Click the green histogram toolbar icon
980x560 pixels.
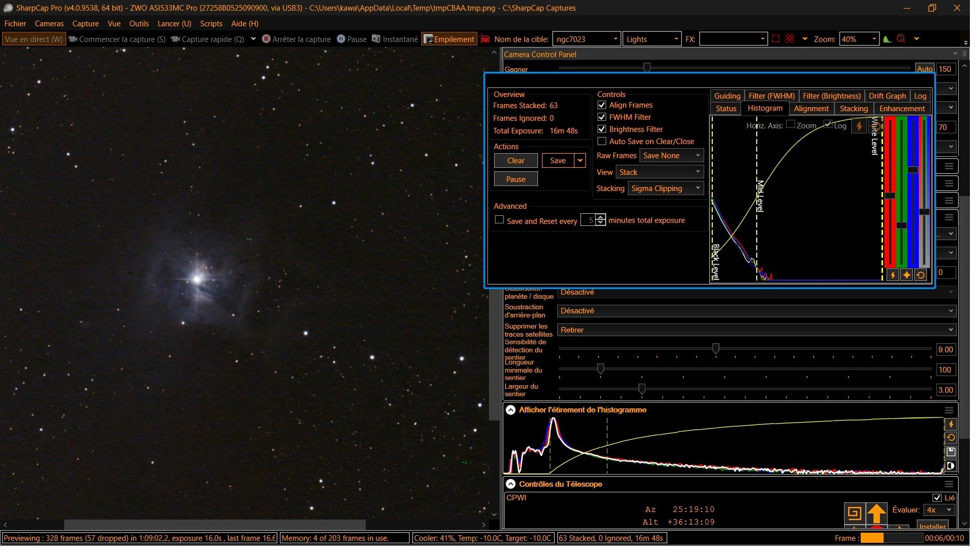[887, 39]
